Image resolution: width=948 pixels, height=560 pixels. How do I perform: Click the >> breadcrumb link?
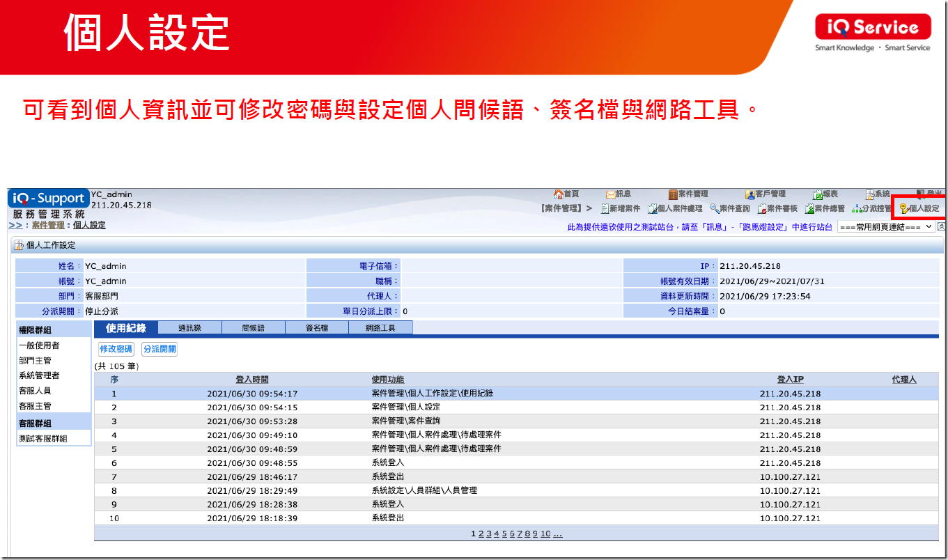[15, 225]
